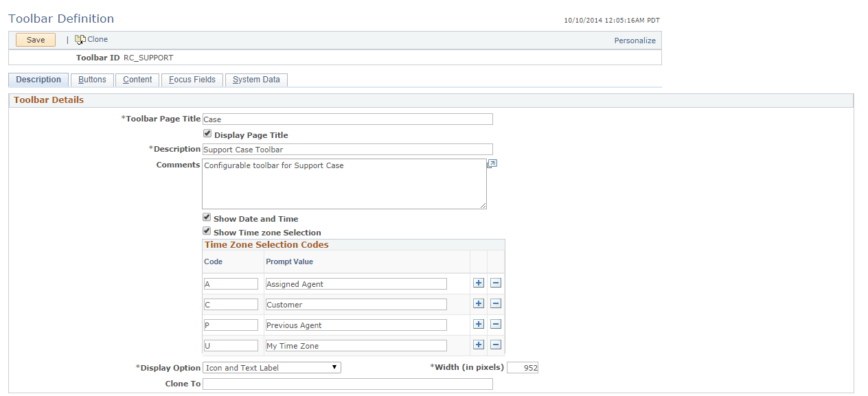Switch to the Buttons tab
The width and height of the screenshot is (868, 396).
(92, 80)
